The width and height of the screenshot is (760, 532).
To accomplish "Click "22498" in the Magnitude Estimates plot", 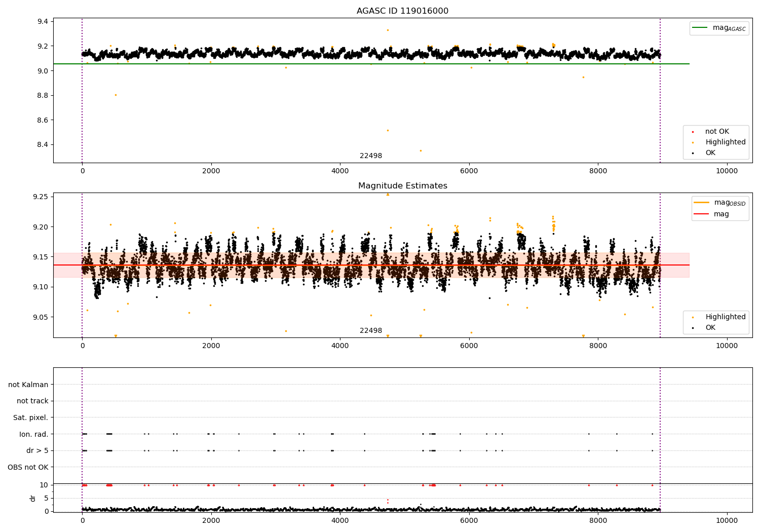I will [x=371, y=331].
